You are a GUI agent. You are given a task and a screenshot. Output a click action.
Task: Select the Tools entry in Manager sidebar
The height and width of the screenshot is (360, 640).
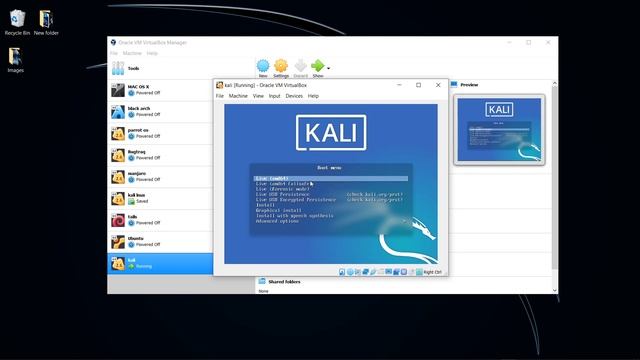(181, 68)
